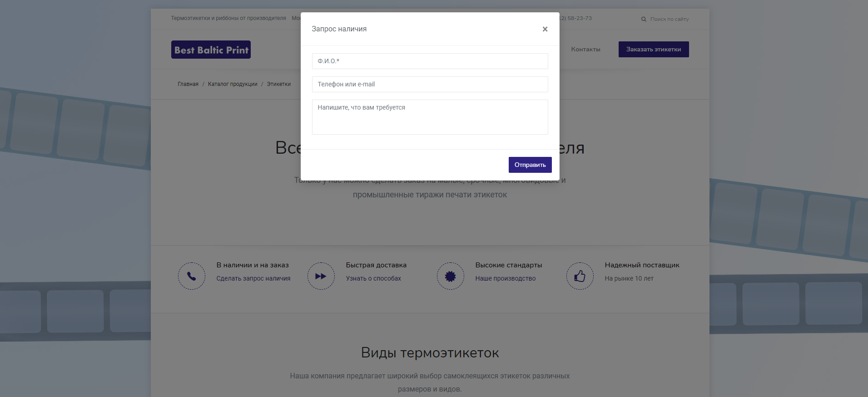The height and width of the screenshot is (397, 868).
Task: Open the Контакты menu item
Action: [585, 50]
